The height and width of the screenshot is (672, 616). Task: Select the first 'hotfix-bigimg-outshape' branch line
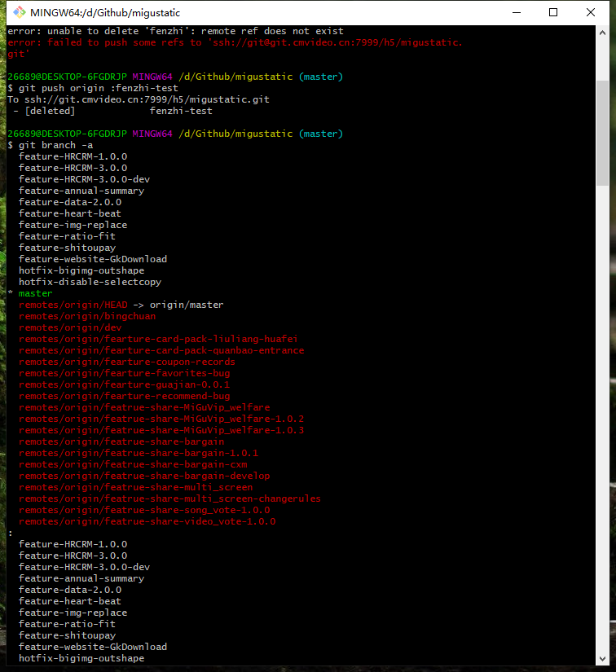81,270
